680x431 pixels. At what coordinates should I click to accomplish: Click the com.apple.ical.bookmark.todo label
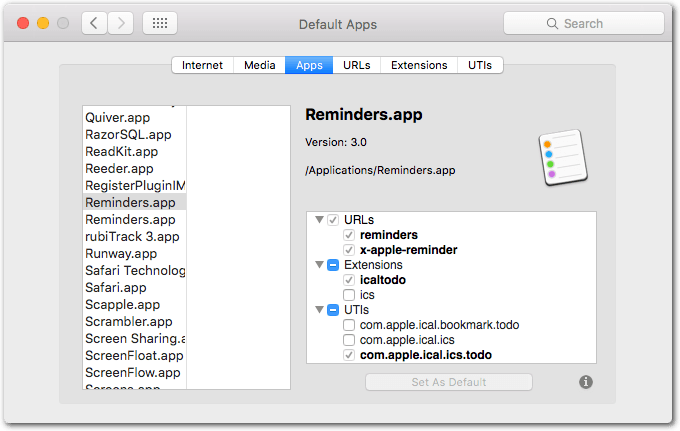pos(439,325)
